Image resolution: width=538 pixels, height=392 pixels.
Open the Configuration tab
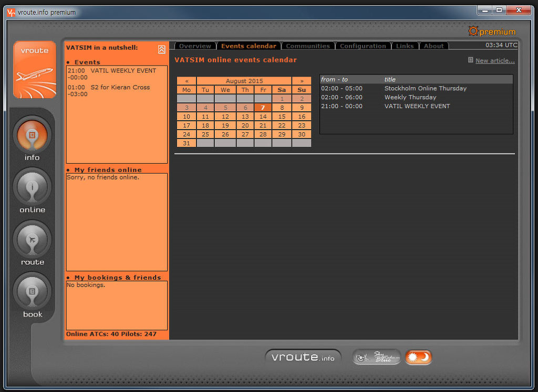click(x=363, y=46)
